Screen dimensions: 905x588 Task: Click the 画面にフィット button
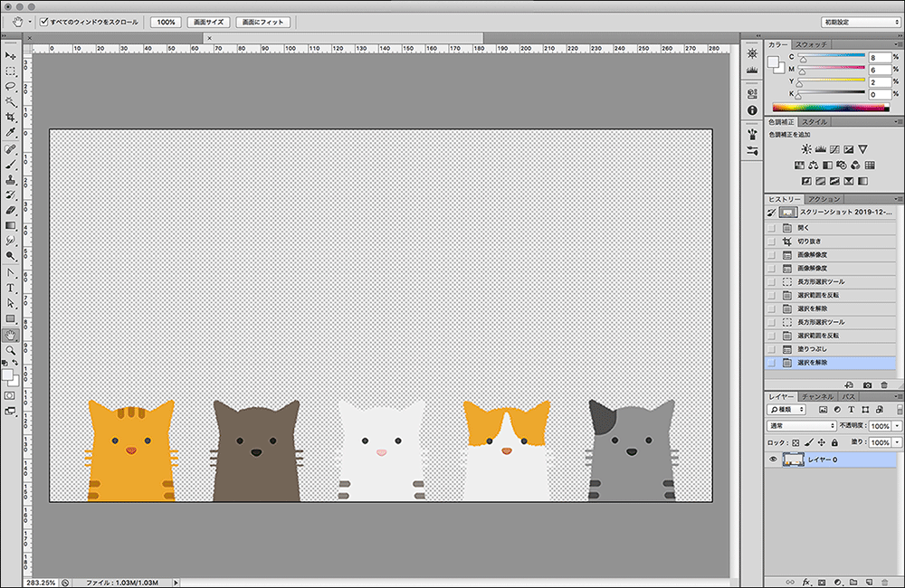coord(262,22)
